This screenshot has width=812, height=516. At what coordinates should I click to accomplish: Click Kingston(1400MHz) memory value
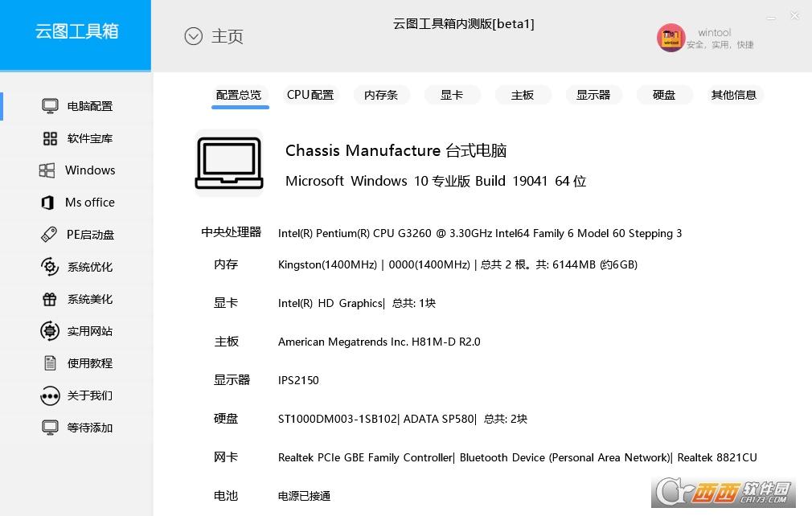tap(457, 265)
